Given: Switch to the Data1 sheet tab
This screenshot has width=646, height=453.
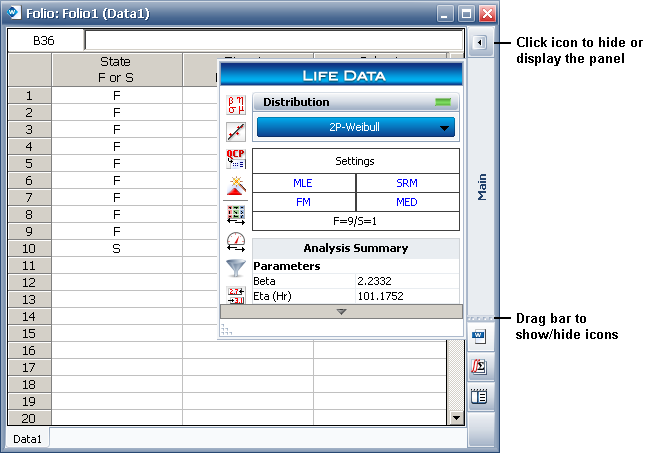Looking at the screenshot, I should [27, 439].
